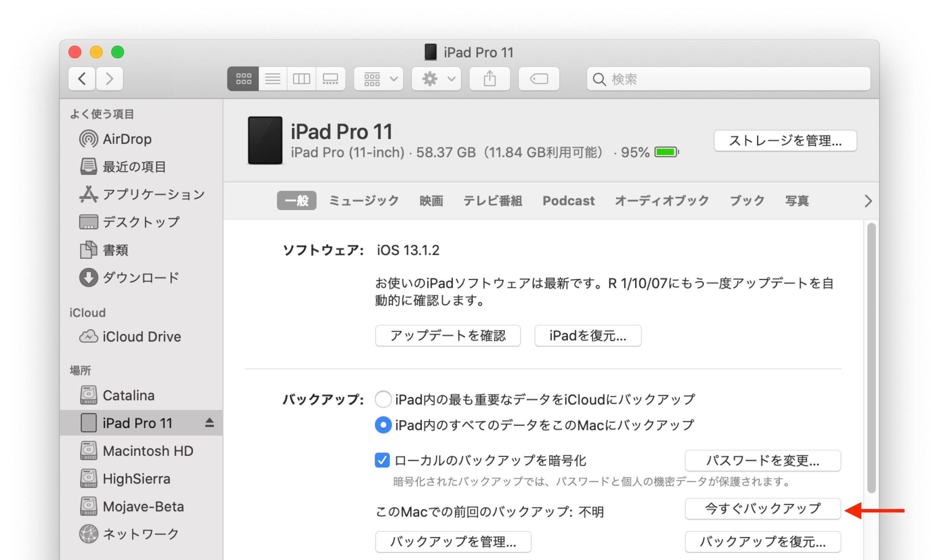The image size is (939, 560).
Task: Select the Catalina volume
Action: tap(141, 395)
